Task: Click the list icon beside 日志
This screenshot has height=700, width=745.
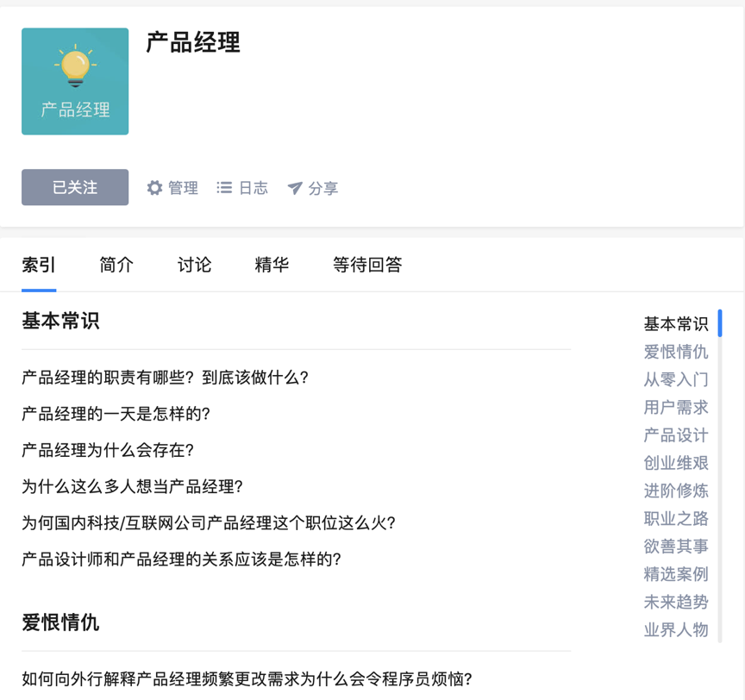Action: pyautogui.click(x=224, y=188)
